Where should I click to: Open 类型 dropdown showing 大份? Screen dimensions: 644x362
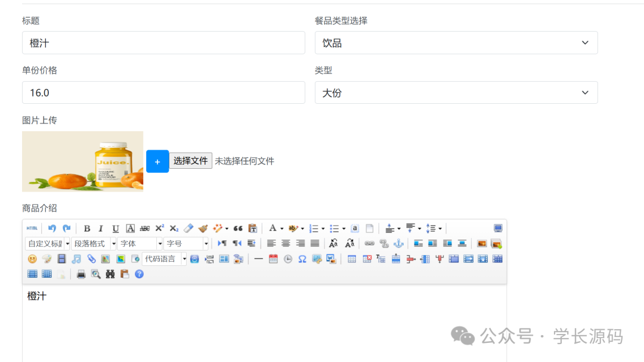pos(456,92)
